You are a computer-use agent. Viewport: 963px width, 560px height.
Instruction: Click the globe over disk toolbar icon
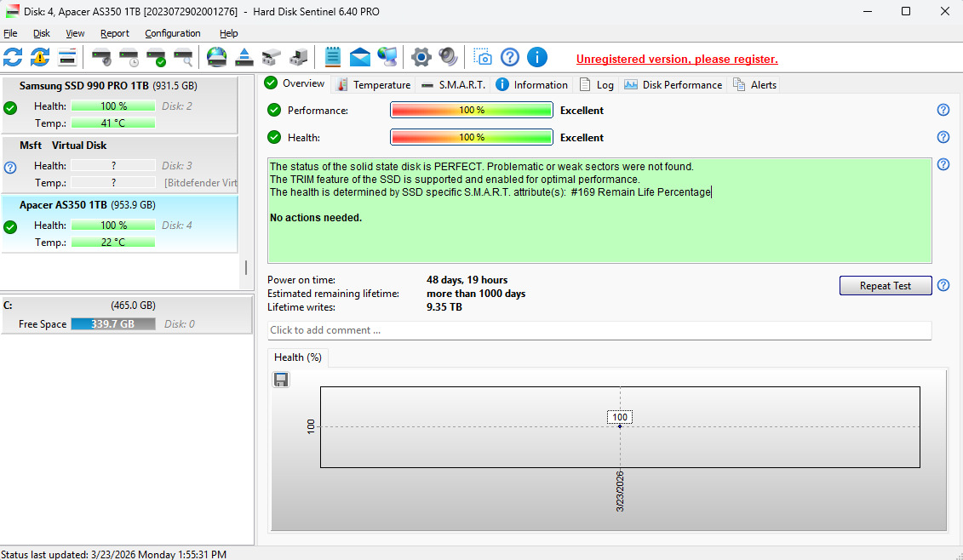(217, 57)
